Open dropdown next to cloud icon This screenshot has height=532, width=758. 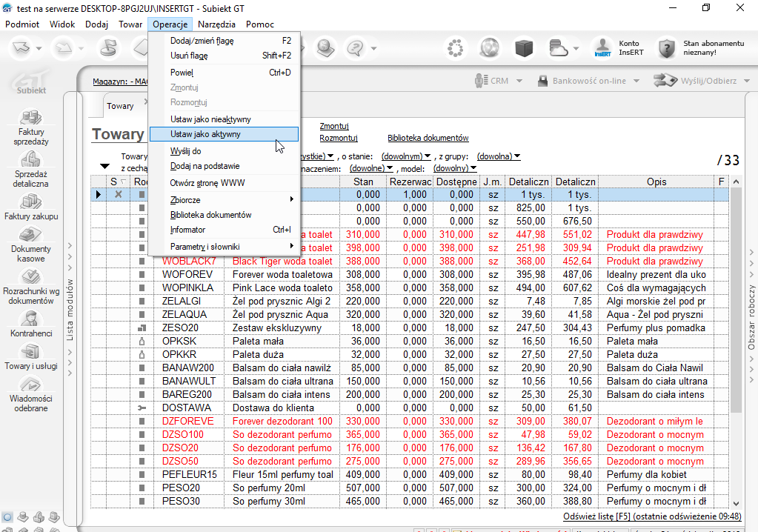click(x=576, y=48)
